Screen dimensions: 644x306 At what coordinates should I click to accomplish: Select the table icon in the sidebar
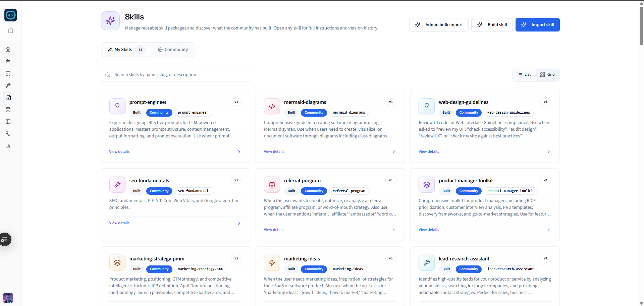(8, 122)
